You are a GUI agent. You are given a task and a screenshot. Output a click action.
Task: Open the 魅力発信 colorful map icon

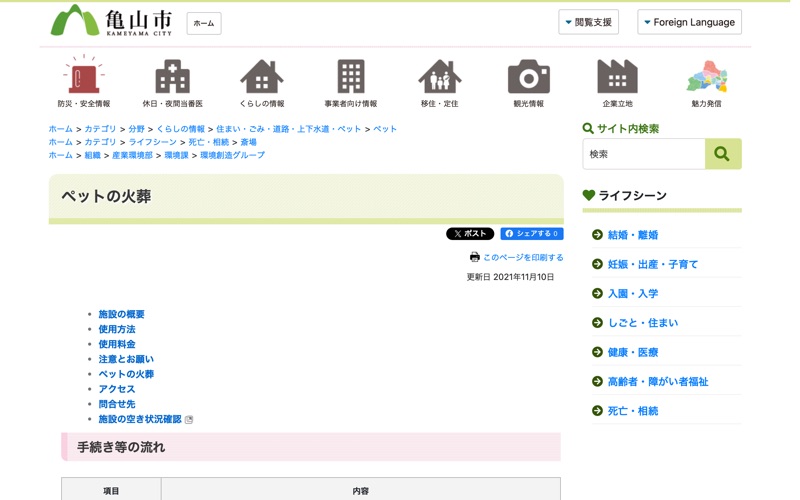click(x=707, y=77)
